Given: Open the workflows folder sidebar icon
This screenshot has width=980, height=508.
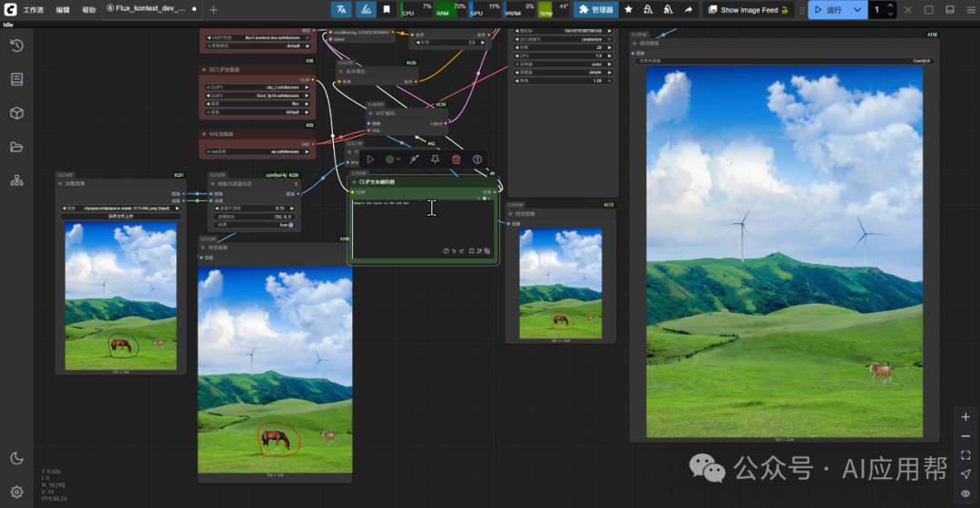Looking at the screenshot, I should 17,147.
